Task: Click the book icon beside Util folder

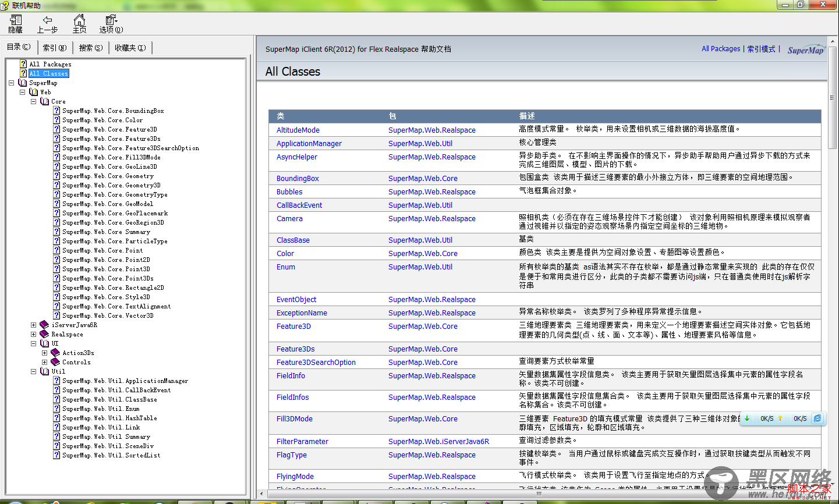Action: pyautogui.click(x=45, y=371)
